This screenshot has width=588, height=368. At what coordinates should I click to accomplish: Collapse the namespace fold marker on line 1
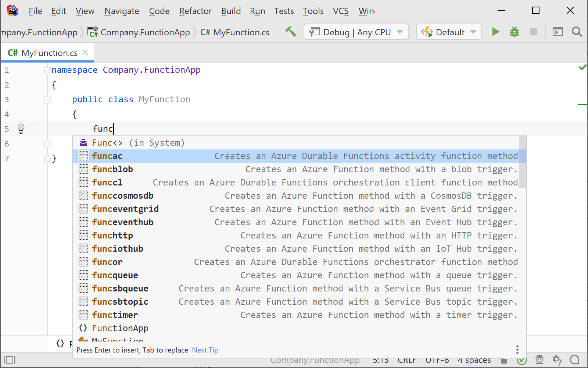click(x=47, y=70)
